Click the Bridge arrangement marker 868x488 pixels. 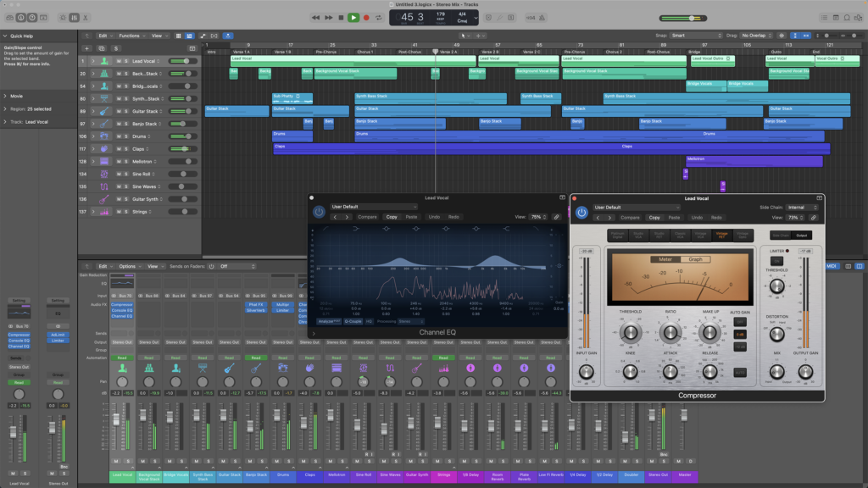pyautogui.click(x=694, y=52)
